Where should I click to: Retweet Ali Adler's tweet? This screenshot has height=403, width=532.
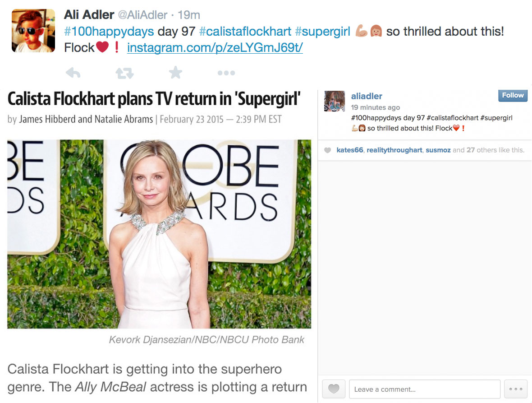(x=124, y=73)
